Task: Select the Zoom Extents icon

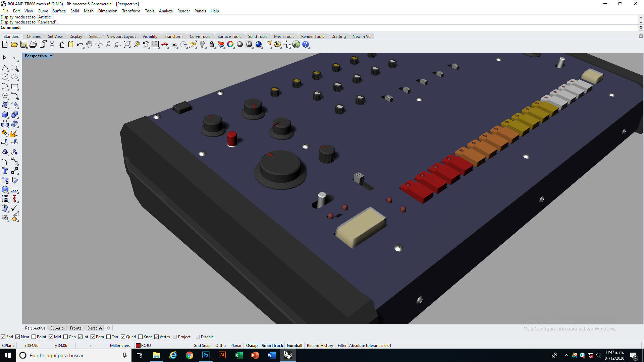Action: click(127, 44)
